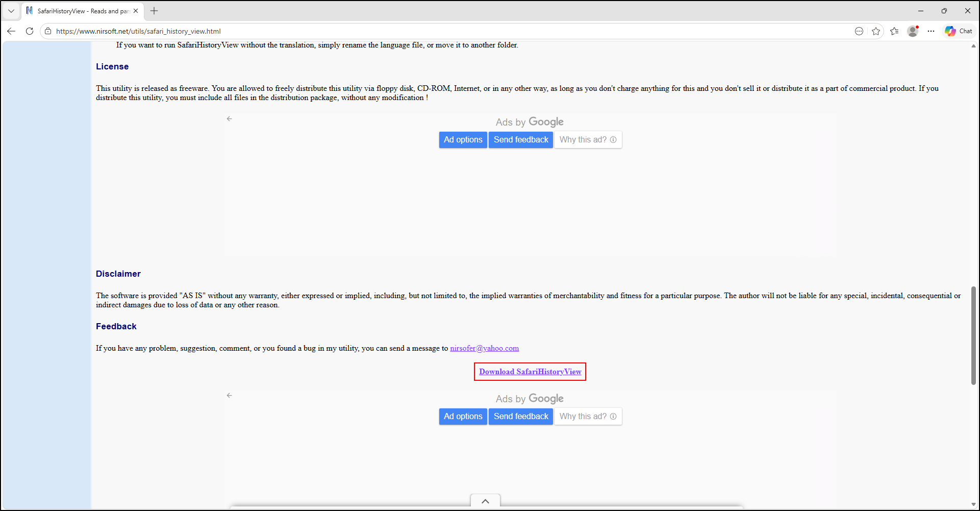Click the Disclaimer heading
This screenshot has width=980, height=511.
[x=118, y=274]
